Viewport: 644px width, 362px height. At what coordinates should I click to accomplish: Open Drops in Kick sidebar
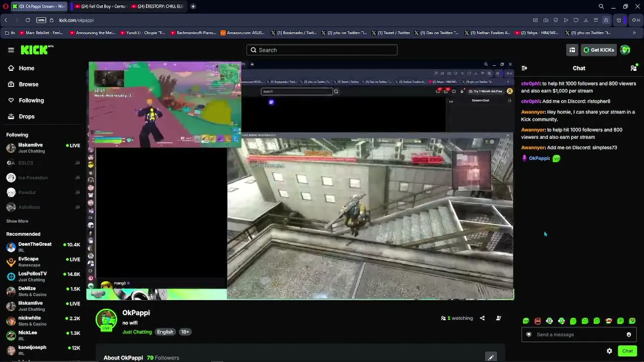44,117
